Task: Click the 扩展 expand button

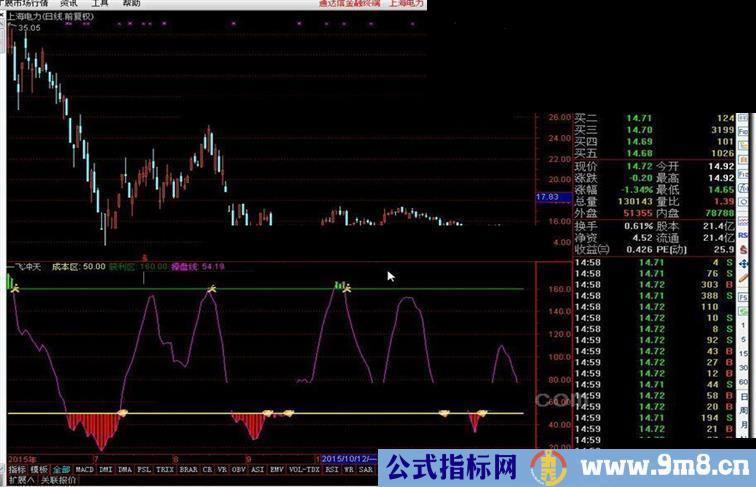Action: (18, 480)
